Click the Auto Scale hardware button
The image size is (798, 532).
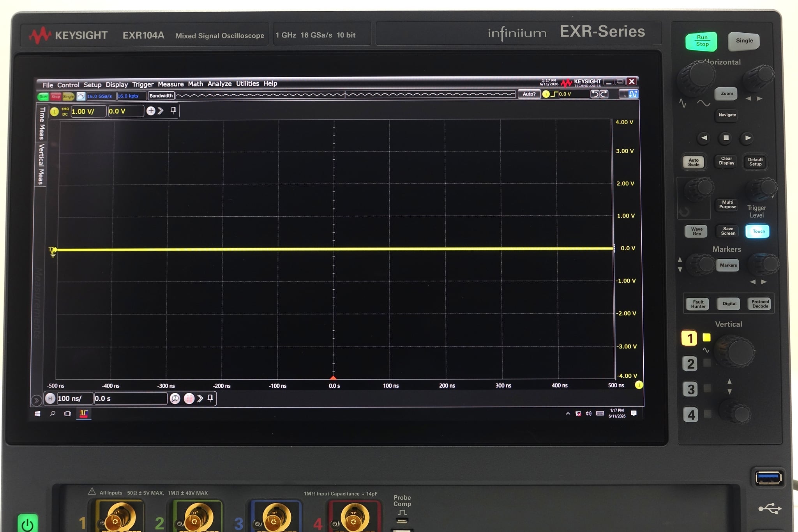(694, 162)
